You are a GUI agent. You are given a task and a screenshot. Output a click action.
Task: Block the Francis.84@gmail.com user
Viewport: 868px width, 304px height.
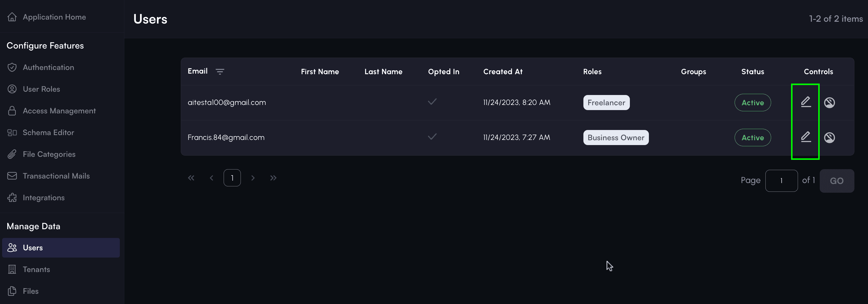click(x=829, y=137)
